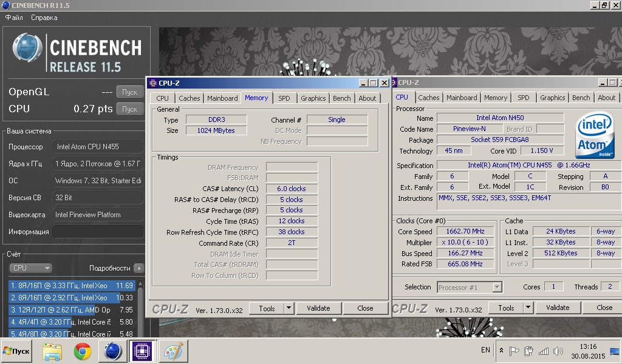This screenshot has width=622, height=364.
Task: Click the EN language indicator
Action: (485, 350)
